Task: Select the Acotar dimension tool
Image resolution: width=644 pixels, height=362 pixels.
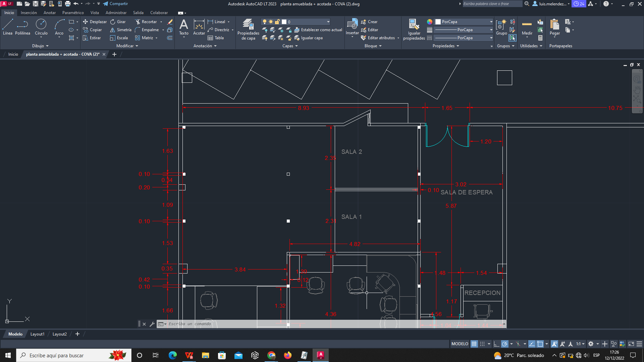Action: click(x=199, y=27)
